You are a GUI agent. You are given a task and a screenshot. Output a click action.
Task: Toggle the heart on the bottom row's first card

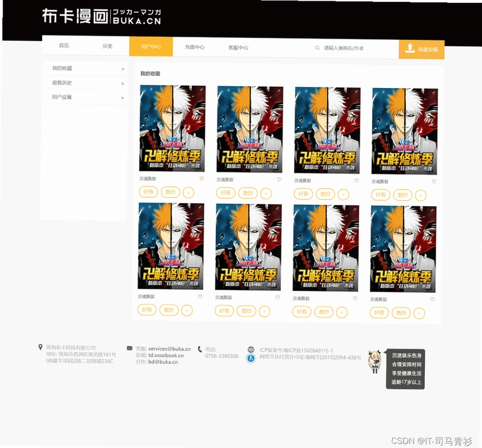(x=200, y=296)
